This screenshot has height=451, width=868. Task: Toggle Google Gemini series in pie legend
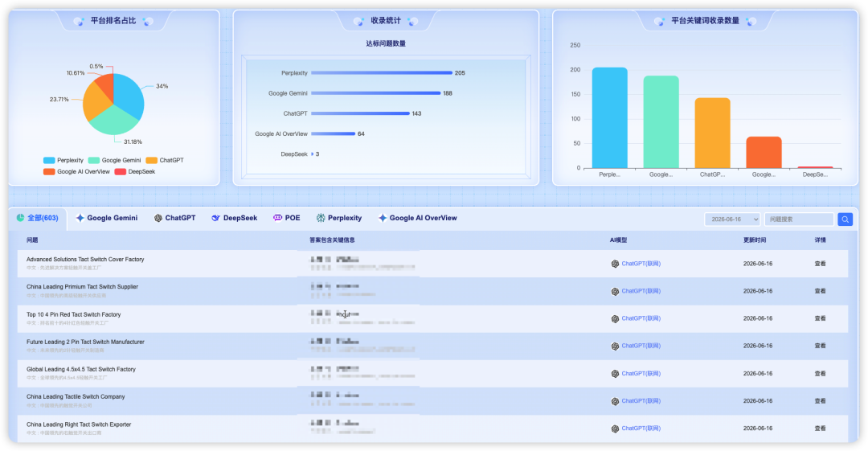click(115, 160)
